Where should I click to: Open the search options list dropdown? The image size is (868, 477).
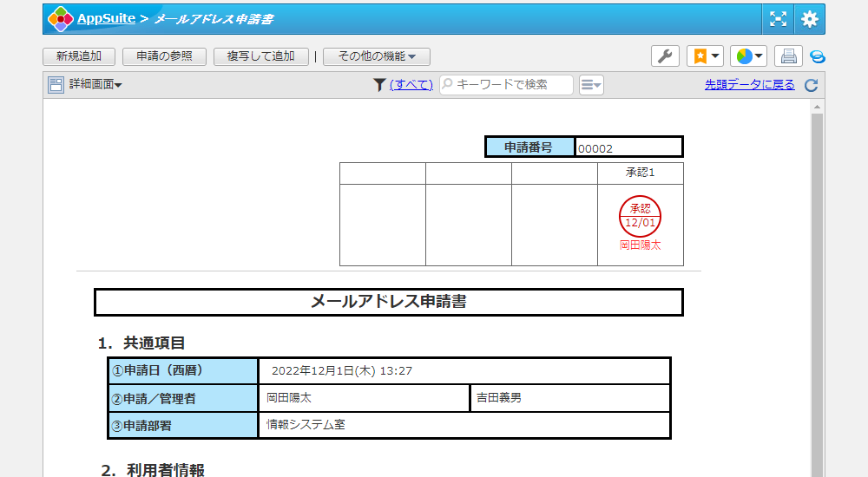(x=591, y=84)
